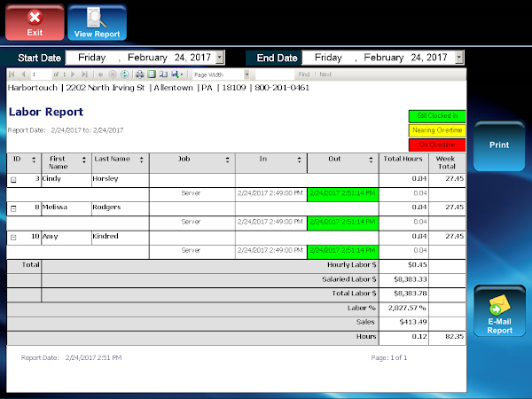Click the Hourly Labor $0.45 value
The height and width of the screenshot is (399, 532).
pyautogui.click(x=418, y=264)
